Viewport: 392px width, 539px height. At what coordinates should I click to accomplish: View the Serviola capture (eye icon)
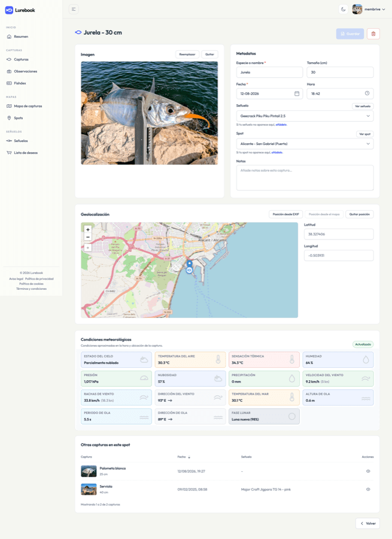coord(368,489)
